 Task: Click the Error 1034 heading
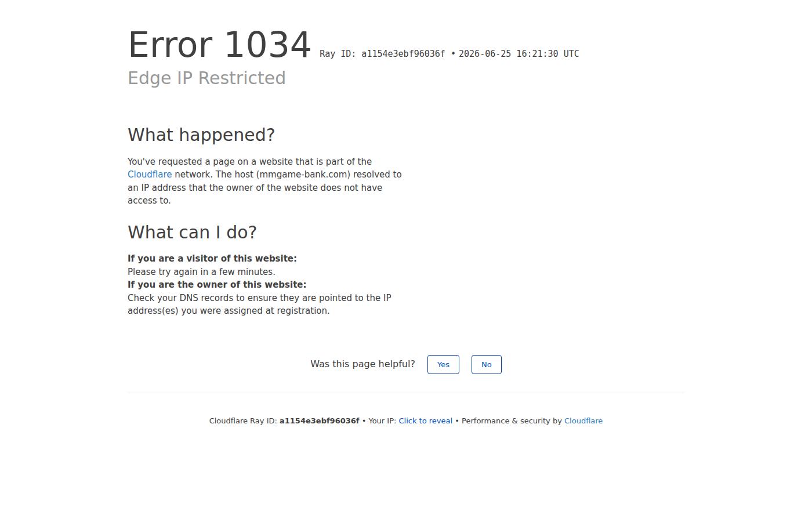tap(219, 45)
